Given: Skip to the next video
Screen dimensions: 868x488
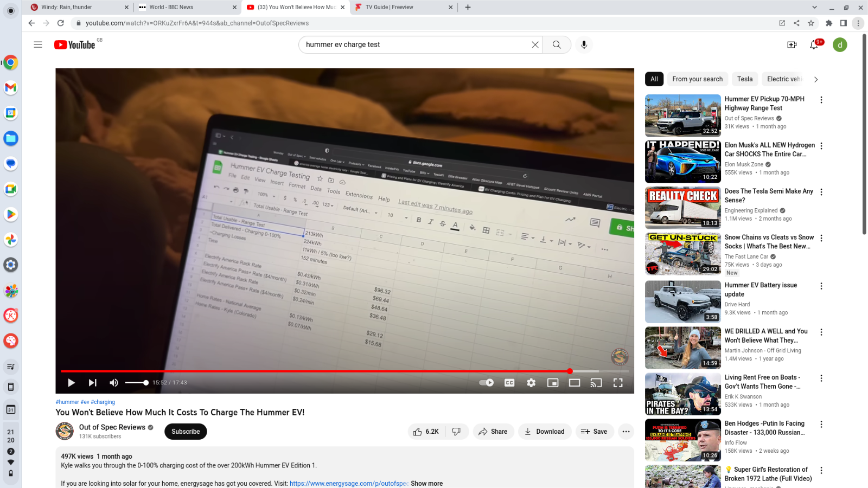Looking at the screenshot, I should 93,383.
